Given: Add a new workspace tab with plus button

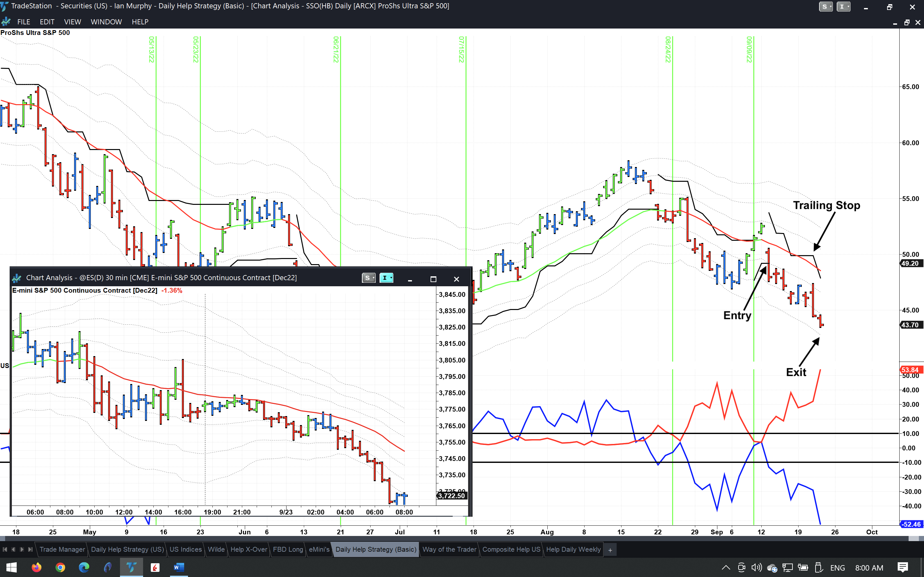Looking at the screenshot, I should (x=610, y=550).
